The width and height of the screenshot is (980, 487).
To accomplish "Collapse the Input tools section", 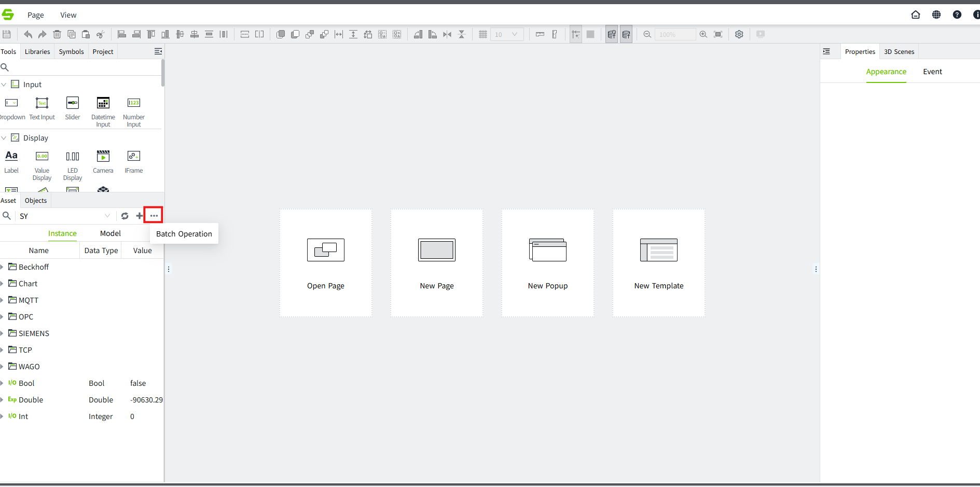I will click(4, 85).
